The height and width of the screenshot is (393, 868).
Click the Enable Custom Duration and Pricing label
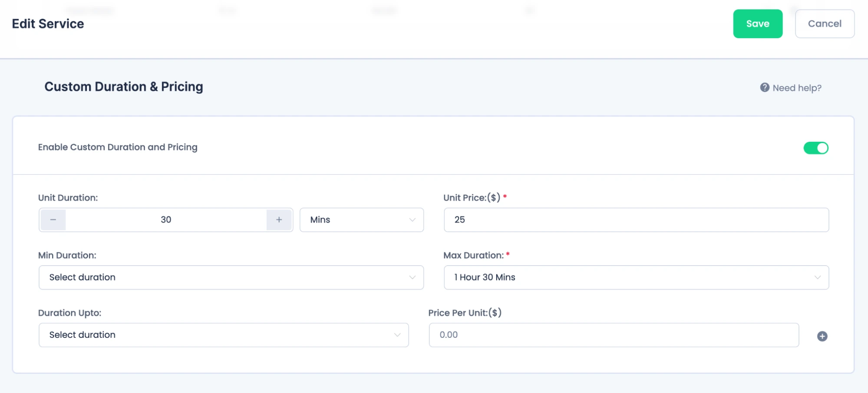(118, 147)
